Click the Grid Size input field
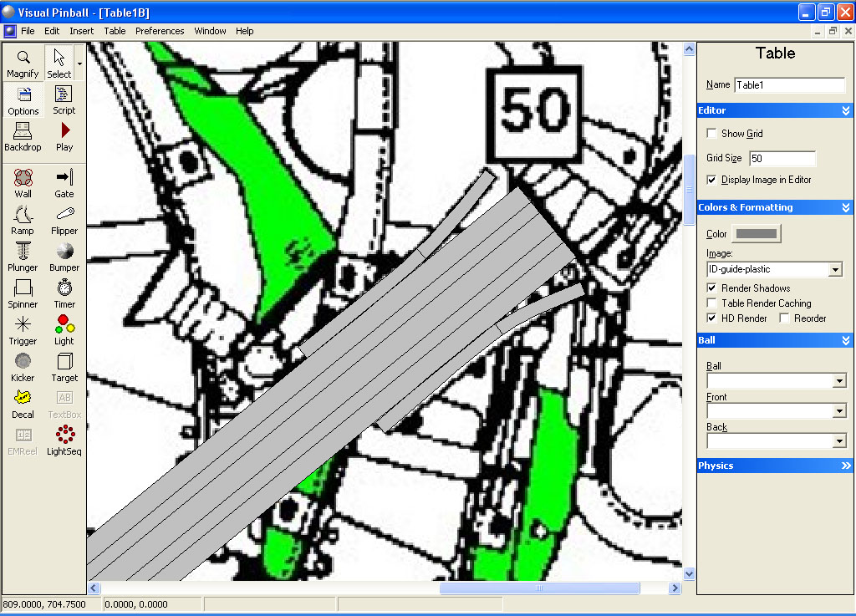This screenshot has width=856, height=616. click(782, 158)
